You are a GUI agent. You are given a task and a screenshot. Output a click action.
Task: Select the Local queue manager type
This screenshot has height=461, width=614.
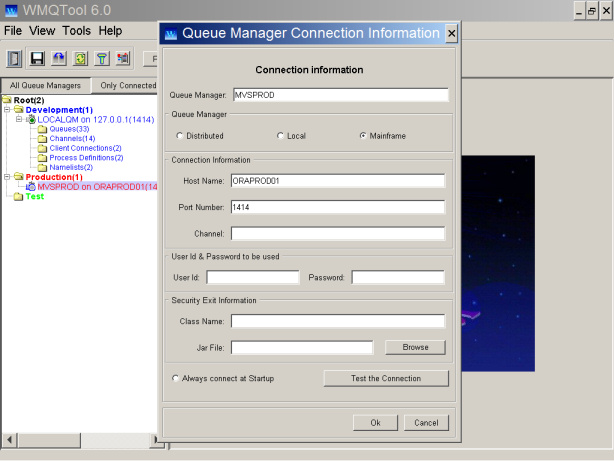pyautogui.click(x=280, y=136)
